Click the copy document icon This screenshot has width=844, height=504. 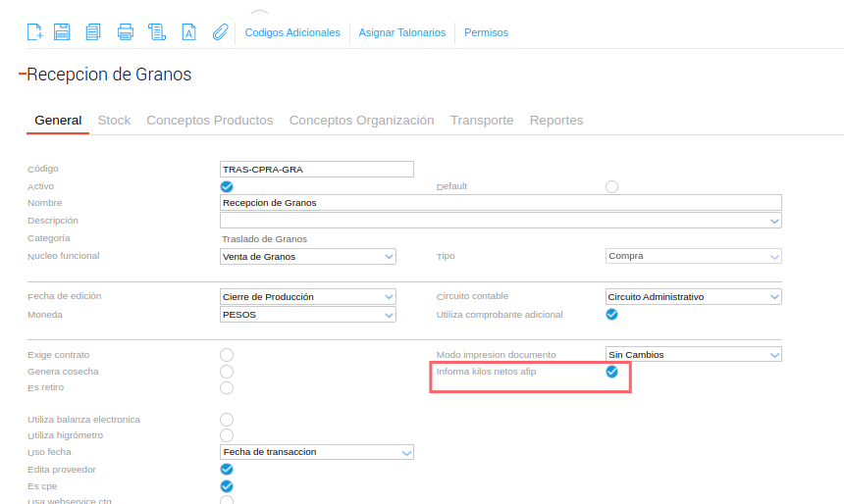point(93,32)
